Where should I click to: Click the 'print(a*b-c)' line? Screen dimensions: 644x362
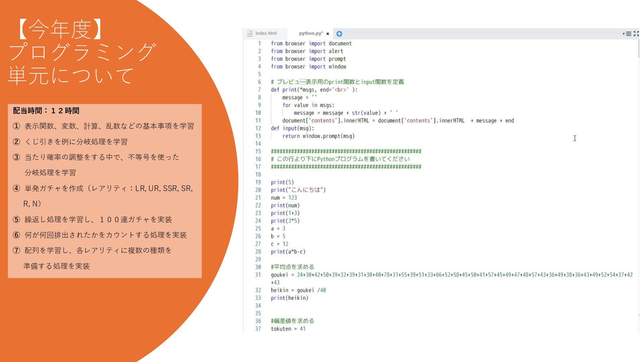288,252
